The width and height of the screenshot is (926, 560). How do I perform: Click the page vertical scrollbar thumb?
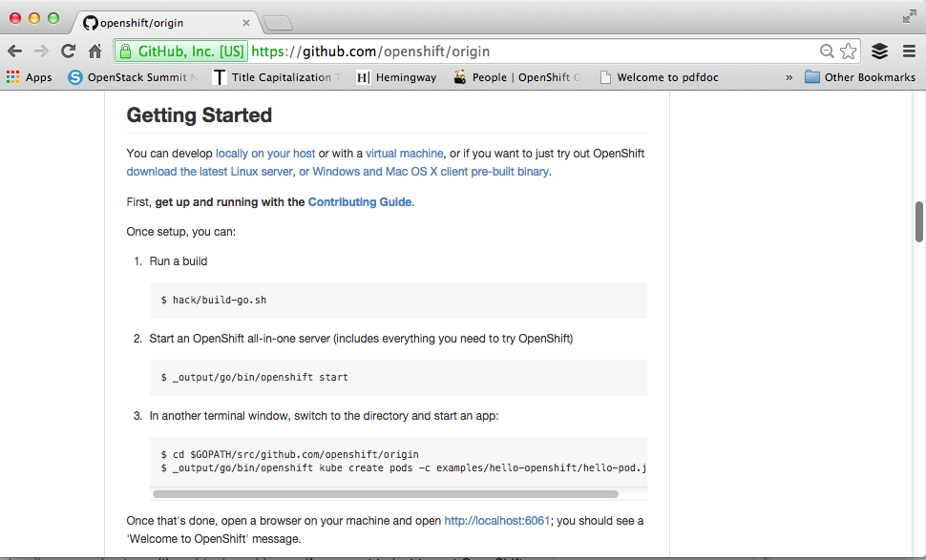[919, 222]
